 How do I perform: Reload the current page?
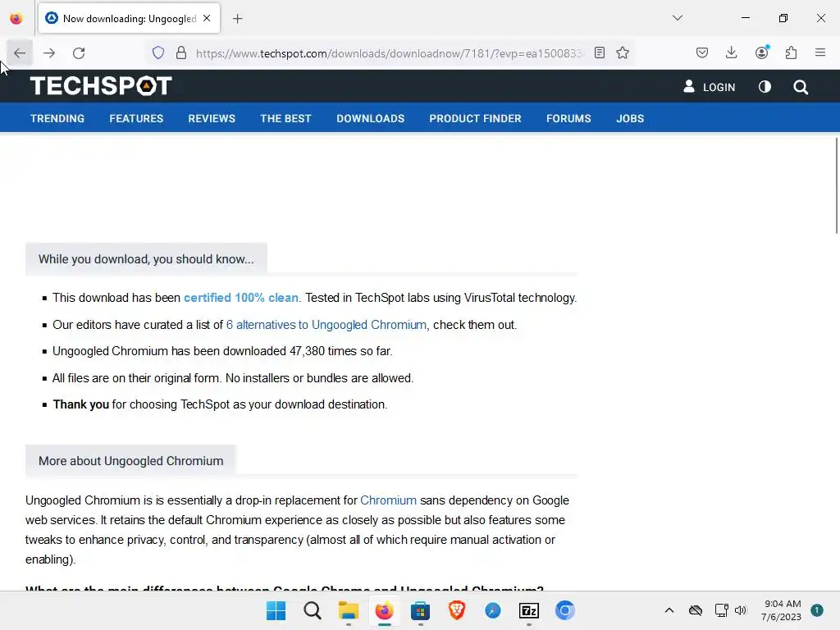pos(80,53)
